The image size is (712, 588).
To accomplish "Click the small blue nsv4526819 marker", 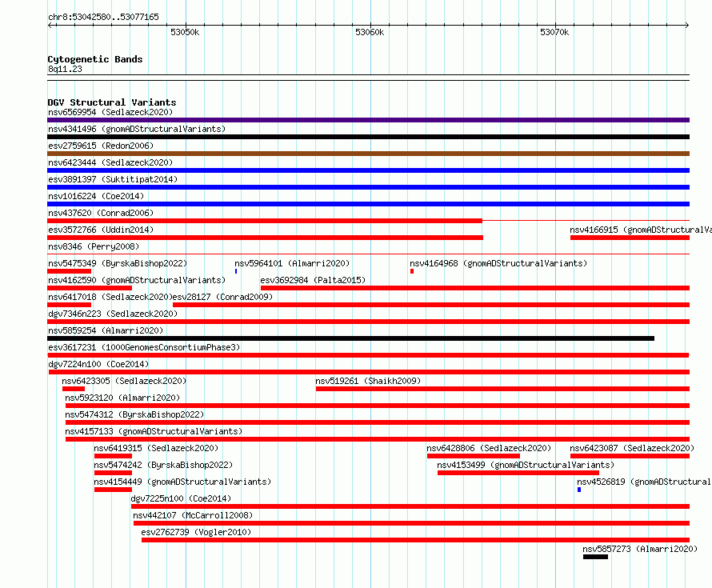I will coord(579,490).
